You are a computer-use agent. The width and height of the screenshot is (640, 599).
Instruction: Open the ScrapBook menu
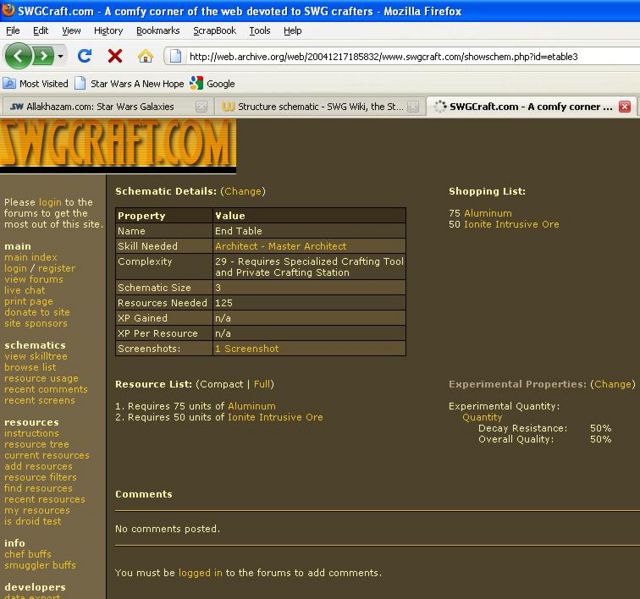click(214, 31)
